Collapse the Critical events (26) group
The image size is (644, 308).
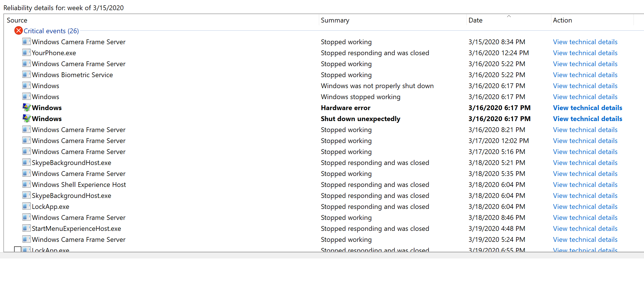51,31
